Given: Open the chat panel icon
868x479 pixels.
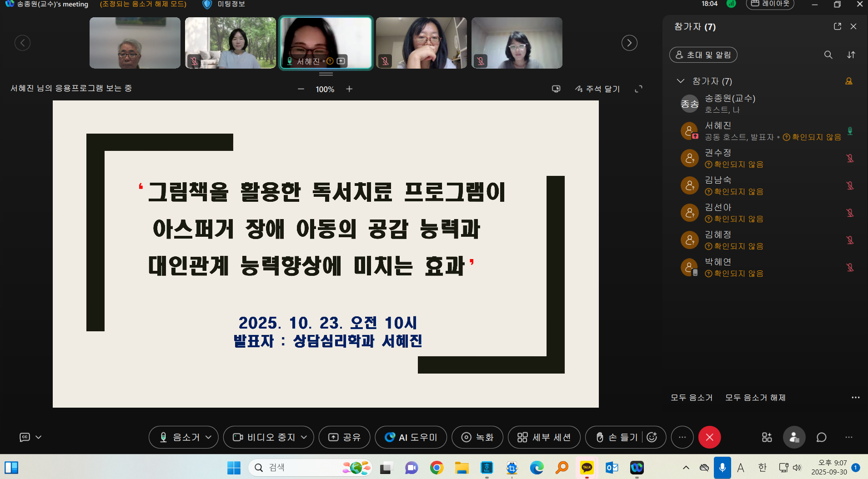Looking at the screenshot, I should tap(821, 437).
